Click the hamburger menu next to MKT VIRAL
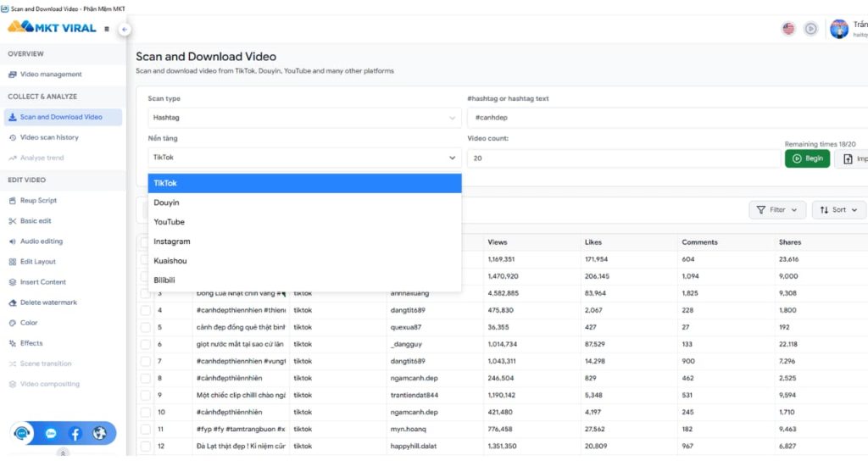This screenshot has height=466, width=868. coord(107,29)
